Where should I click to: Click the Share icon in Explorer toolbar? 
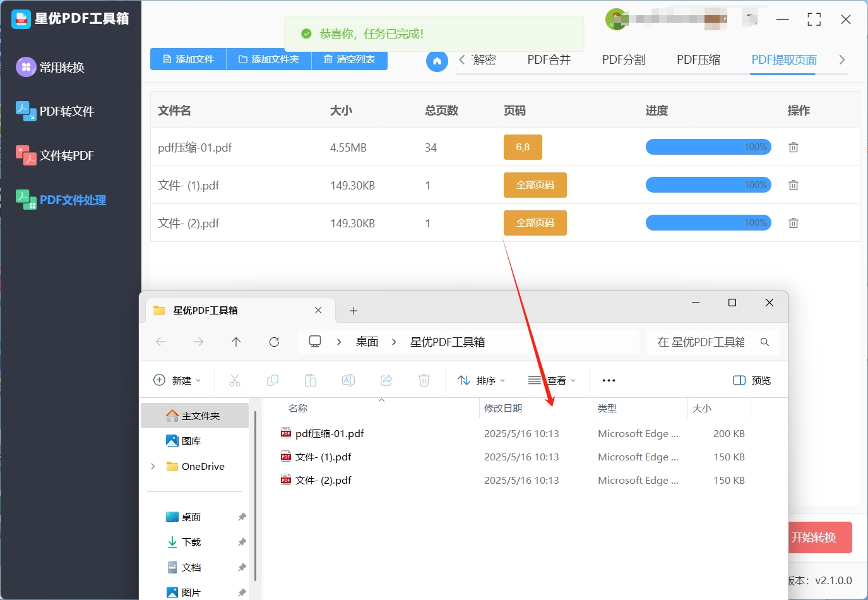386,380
